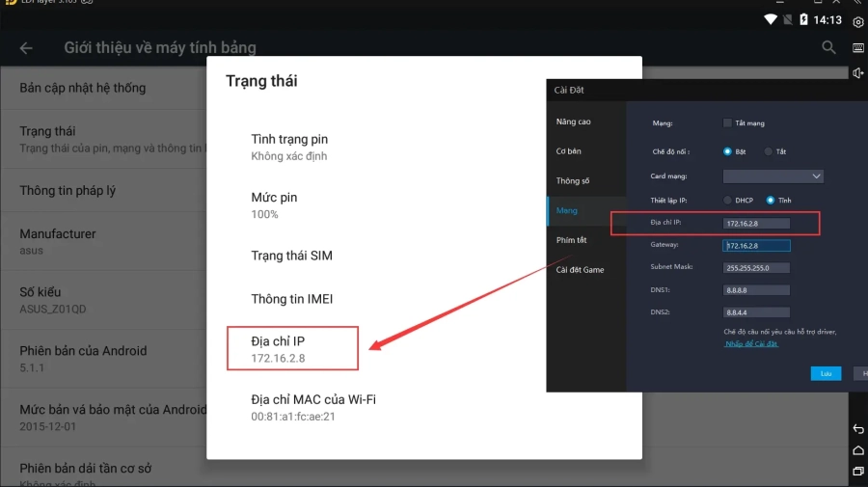Expand the Card mạng dropdown

773,176
